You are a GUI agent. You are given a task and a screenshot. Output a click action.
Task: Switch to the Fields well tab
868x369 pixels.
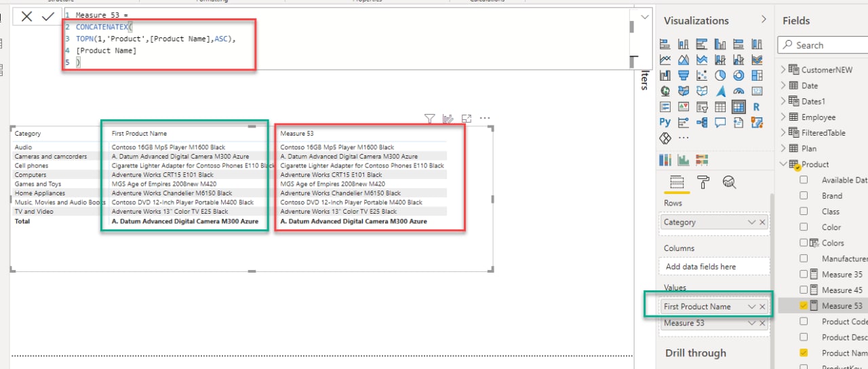point(676,181)
